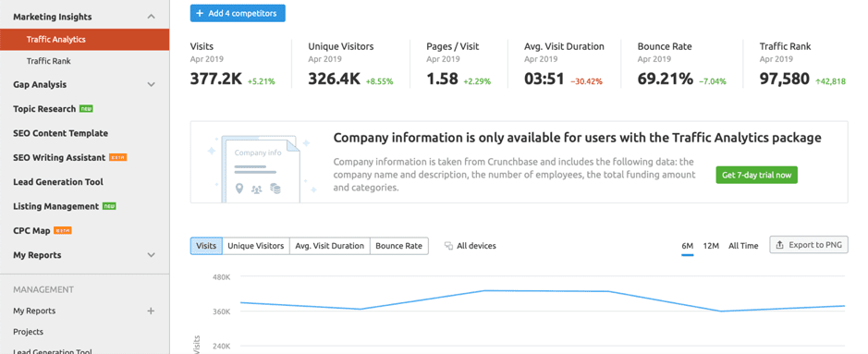This screenshot has height=354, width=868.
Task: Open SEO Writing Assistant
Action: click(59, 158)
